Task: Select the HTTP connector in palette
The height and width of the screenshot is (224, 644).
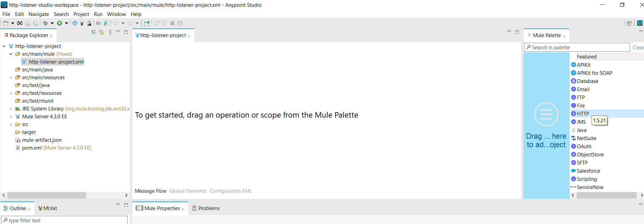Action: click(583, 114)
